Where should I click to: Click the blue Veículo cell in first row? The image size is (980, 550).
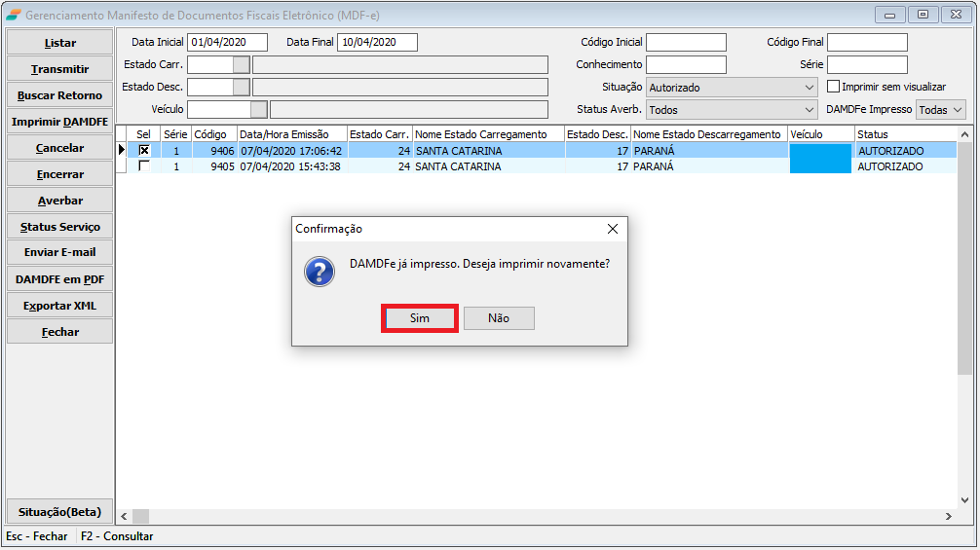click(821, 151)
